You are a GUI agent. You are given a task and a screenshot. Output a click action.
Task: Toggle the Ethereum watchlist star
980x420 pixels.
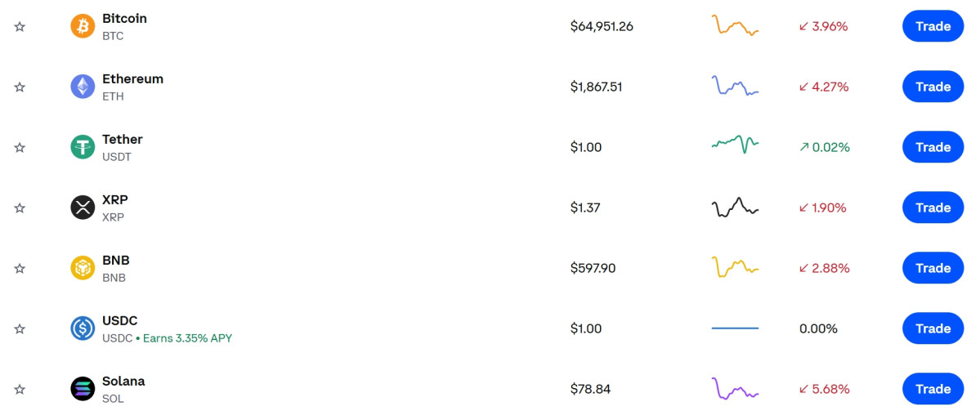point(20,87)
